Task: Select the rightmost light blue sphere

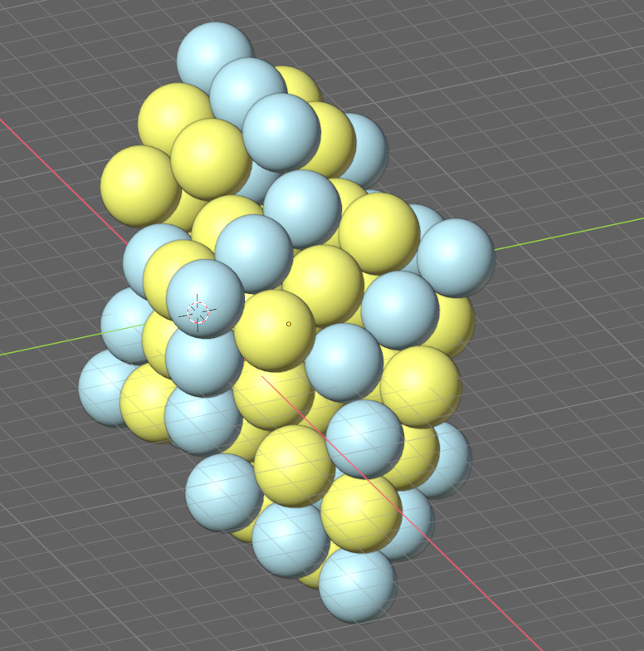Action: click(456, 257)
